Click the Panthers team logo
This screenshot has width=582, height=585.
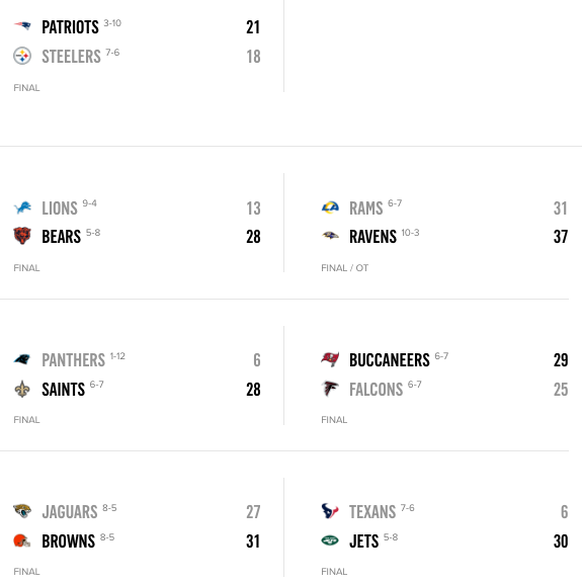[22, 359]
